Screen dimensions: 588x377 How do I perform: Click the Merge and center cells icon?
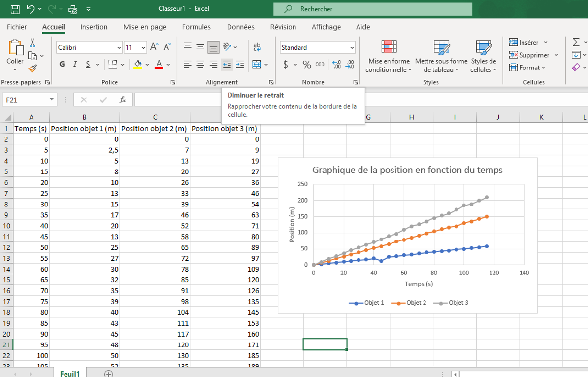[257, 64]
